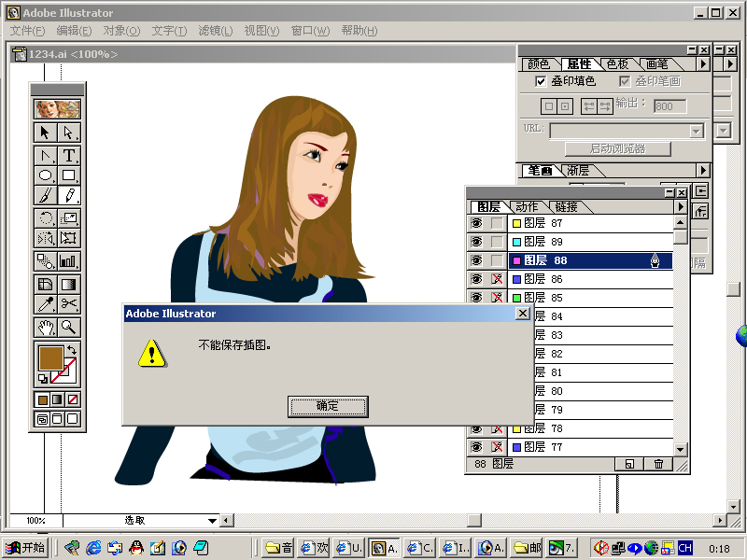
Task: Open the 属性 panel flyout menu arrow
Action: pos(703,63)
